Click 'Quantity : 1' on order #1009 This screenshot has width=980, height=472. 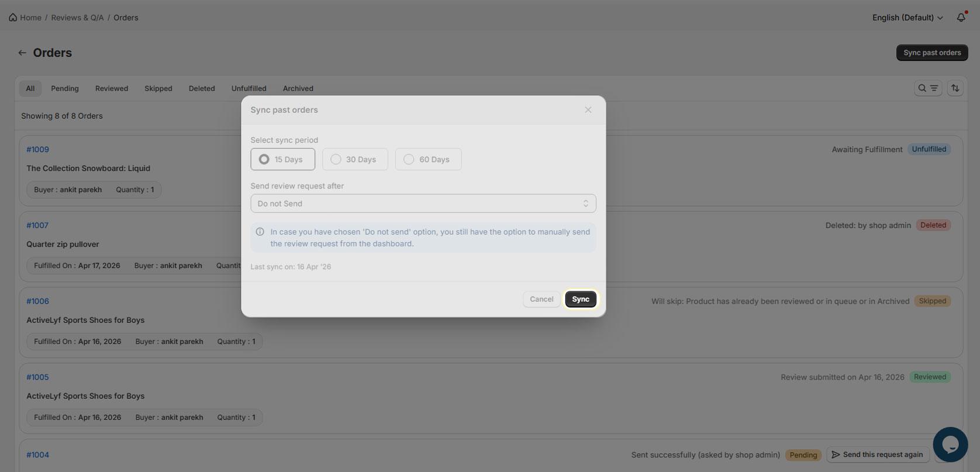click(135, 190)
